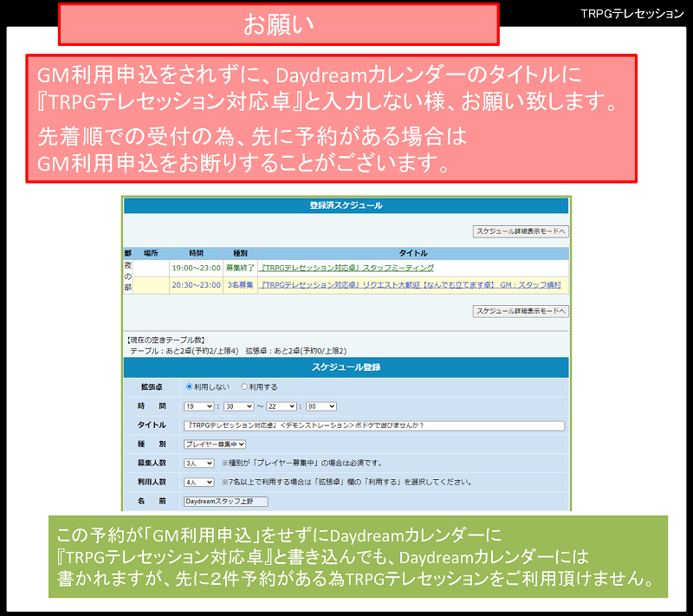The height and width of the screenshot is (616, 693).
Task: Click the スケジュール登録 heading
Action: click(346, 367)
